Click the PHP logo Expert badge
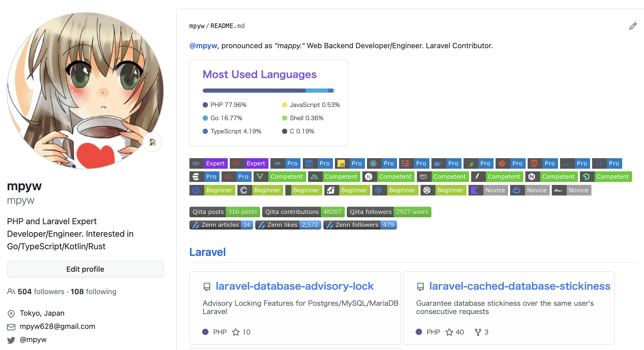 pos(209,163)
